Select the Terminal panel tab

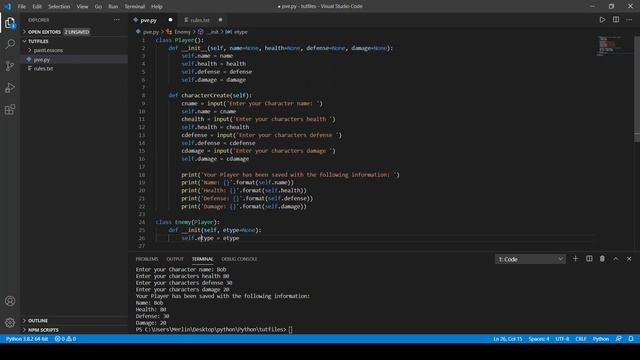pos(202,259)
